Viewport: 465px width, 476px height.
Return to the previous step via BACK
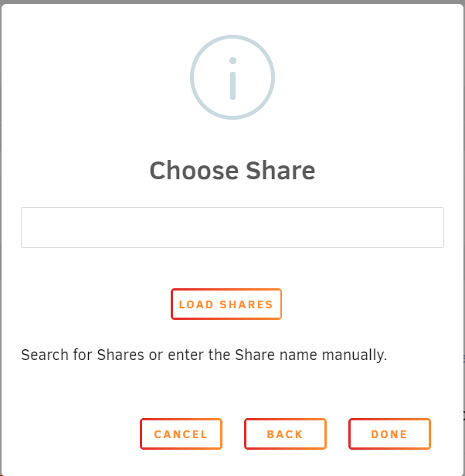pyautogui.click(x=285, y=434)
